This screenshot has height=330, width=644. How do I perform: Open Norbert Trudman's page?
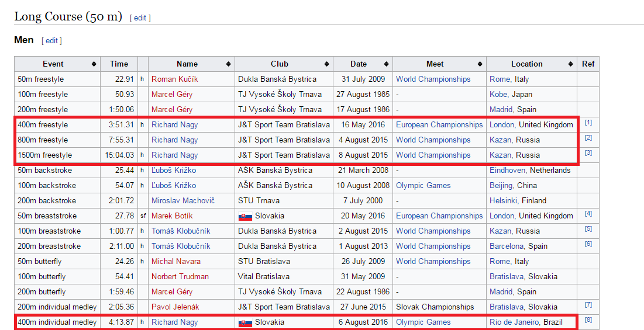click(x=180, y=276)
